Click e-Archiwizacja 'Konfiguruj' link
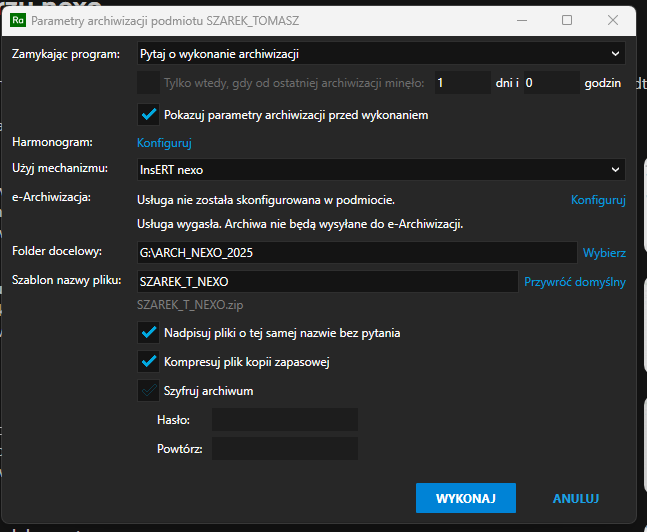Image resolution: width=647 pixels, height=532 pixels. (x=598, y=200)
